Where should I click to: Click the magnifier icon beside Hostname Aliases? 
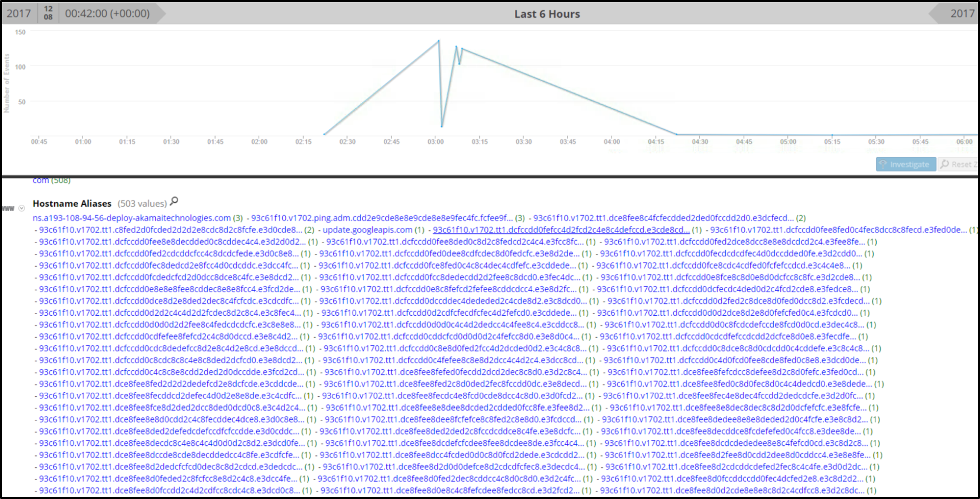(x=174, y=201)
